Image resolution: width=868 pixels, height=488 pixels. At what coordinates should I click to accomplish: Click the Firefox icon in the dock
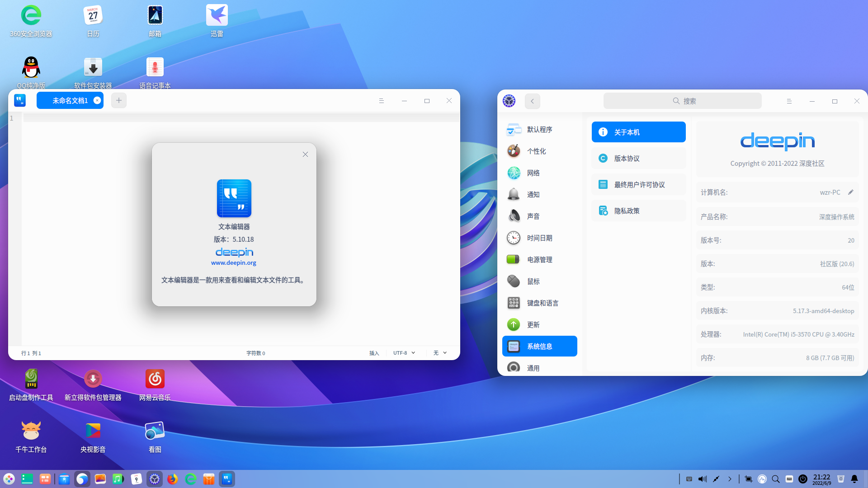[172, 479]
